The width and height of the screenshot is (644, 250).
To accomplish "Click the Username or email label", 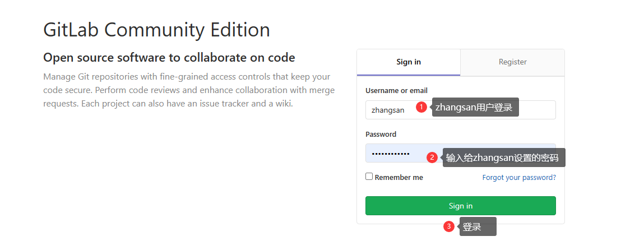I will click(396, 91).
